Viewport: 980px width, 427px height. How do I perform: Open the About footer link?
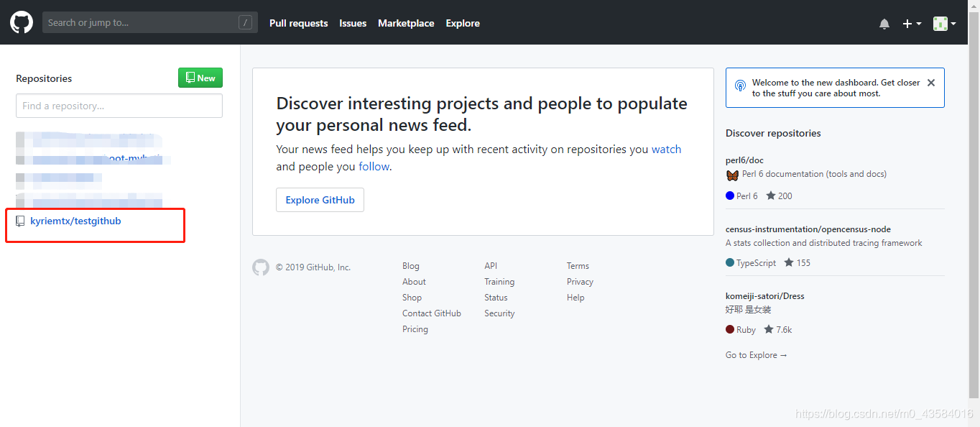(x=414, y=282)
